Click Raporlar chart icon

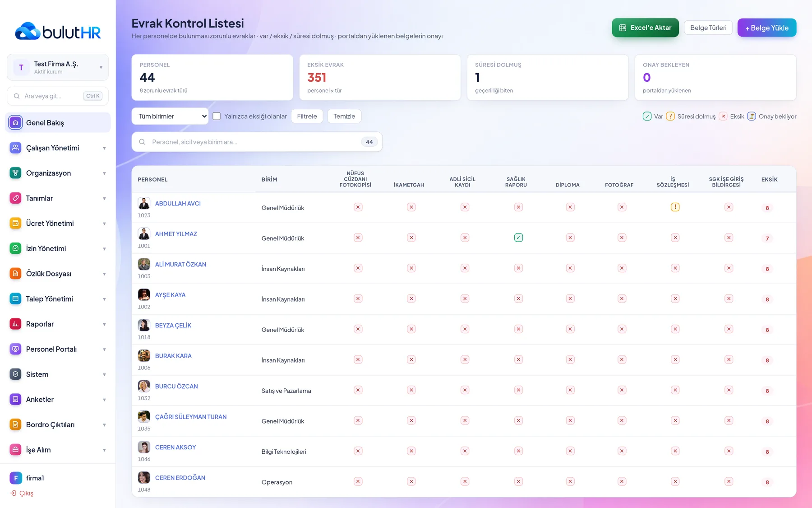(x=15, y=324)
